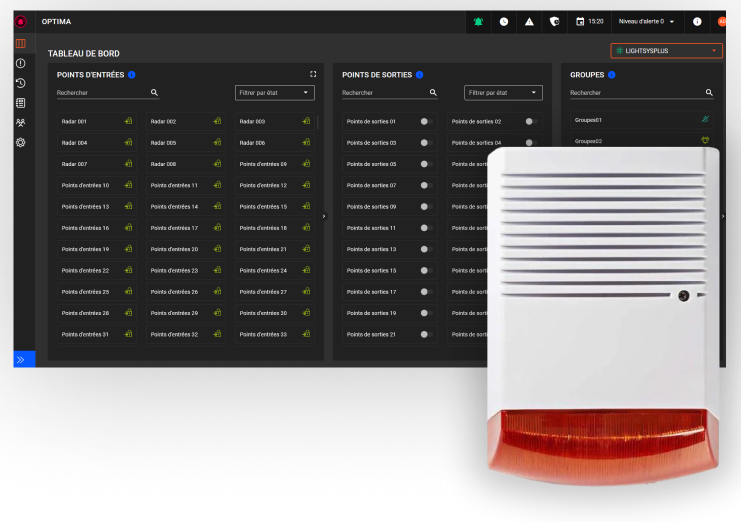This screenshot has width=741, height=522.
Task: Collapse entries panel with the divider arrow
Action: (x=323, y=216)
